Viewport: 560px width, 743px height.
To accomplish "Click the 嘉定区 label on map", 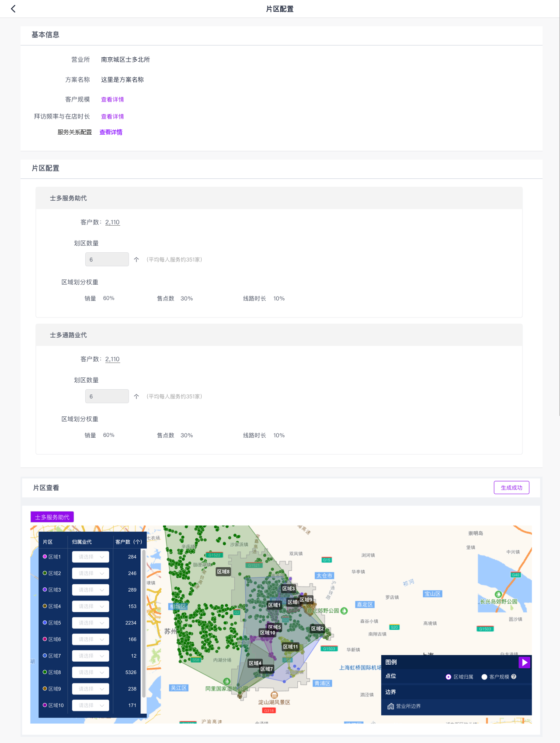I will tap(365, 604).
